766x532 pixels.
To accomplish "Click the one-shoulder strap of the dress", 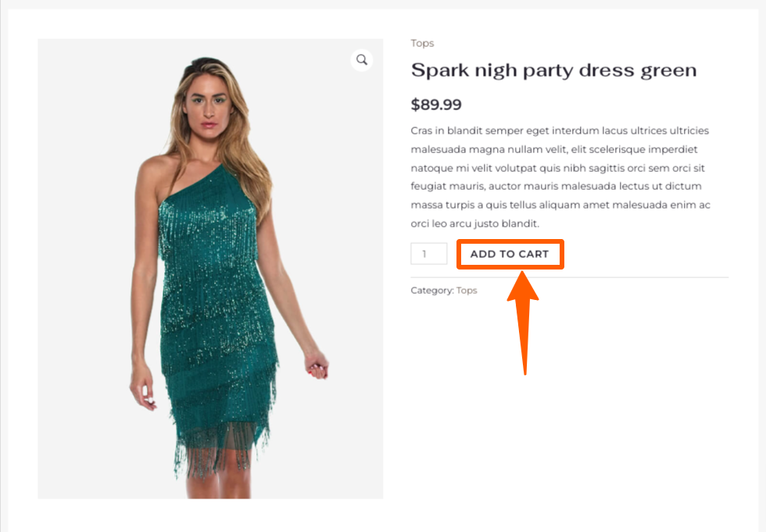I will point(195,184).
